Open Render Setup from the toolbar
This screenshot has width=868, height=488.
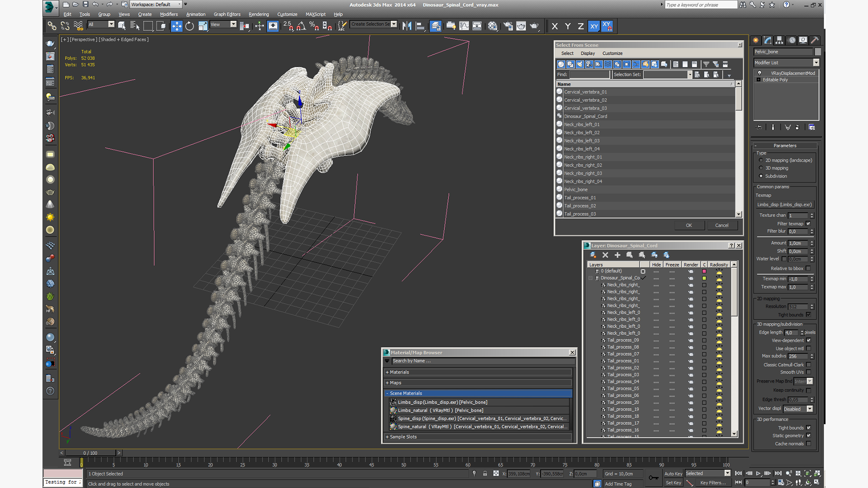(x=508, y=26)
